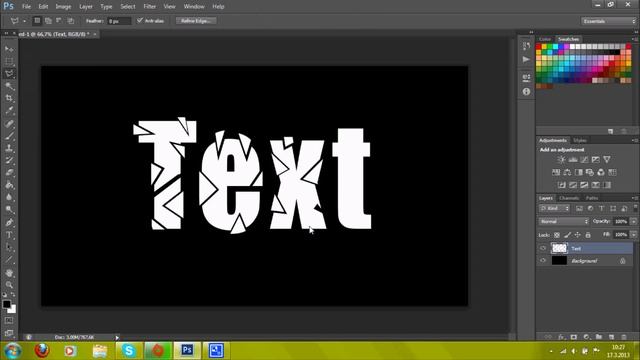Open the Layers panel flyout menu
The image size is (640, 360).
click(635, 198)
